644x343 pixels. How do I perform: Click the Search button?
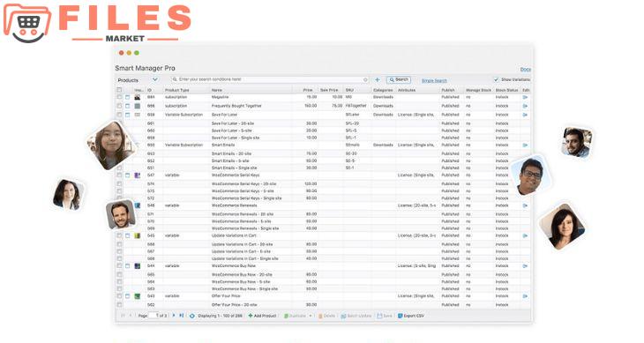pos(399,79)
